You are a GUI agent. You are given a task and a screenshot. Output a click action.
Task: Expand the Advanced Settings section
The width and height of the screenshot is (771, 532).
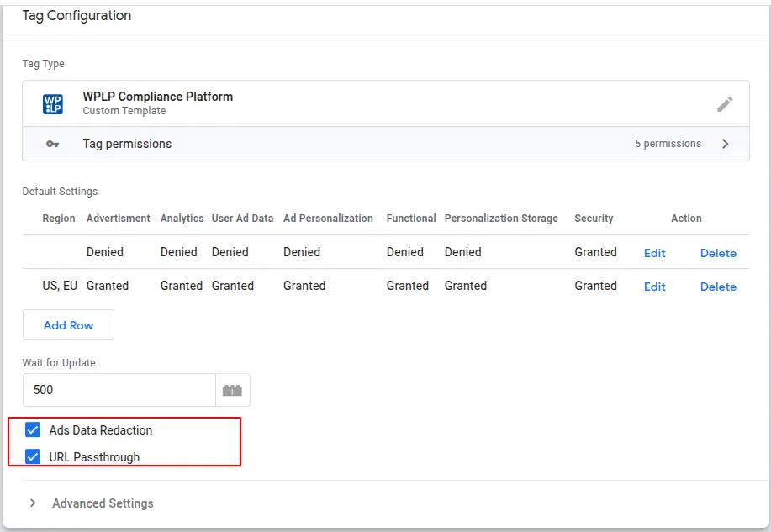click(x=34, y=503)
